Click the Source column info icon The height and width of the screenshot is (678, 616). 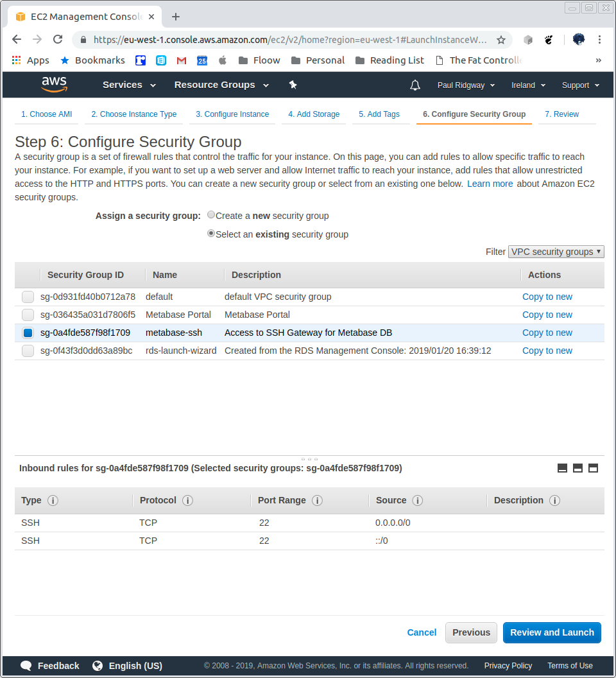coord(418,501)
